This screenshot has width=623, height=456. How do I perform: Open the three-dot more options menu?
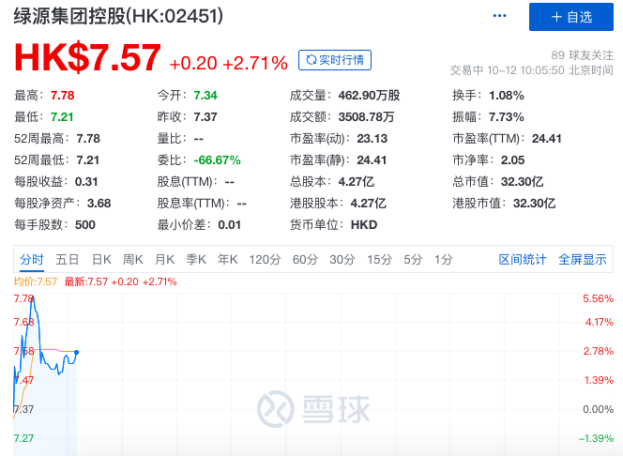click(x=499, y=16)
